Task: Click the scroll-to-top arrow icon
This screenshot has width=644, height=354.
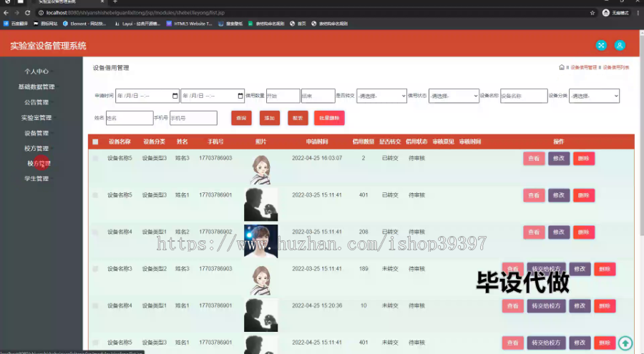Action: coord(625,343)
